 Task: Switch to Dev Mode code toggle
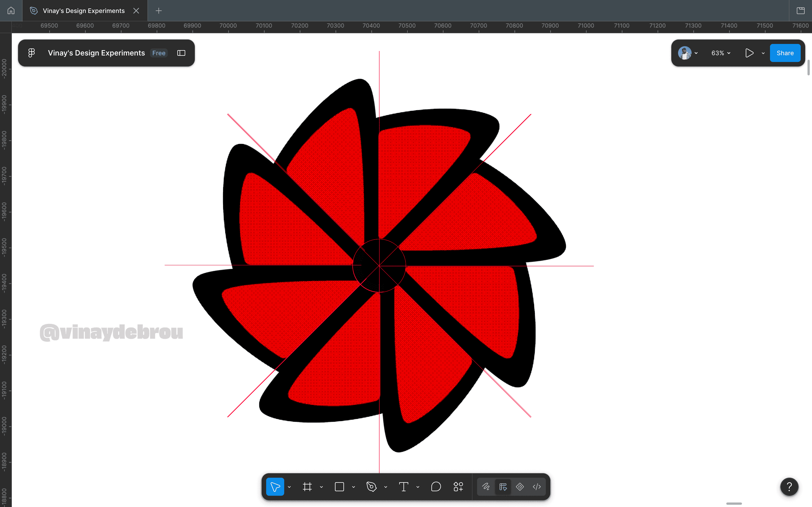537,486
